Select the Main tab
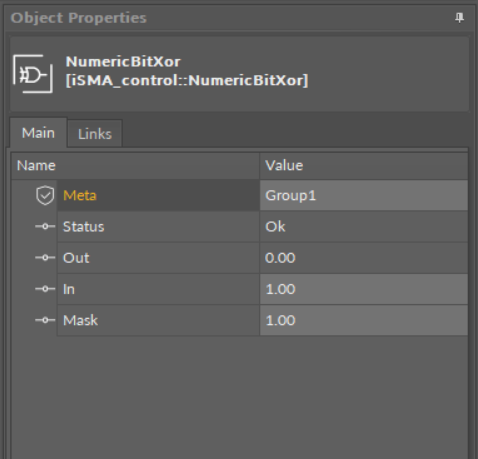This screenshot has width=478, height=459. pos(38,133)
